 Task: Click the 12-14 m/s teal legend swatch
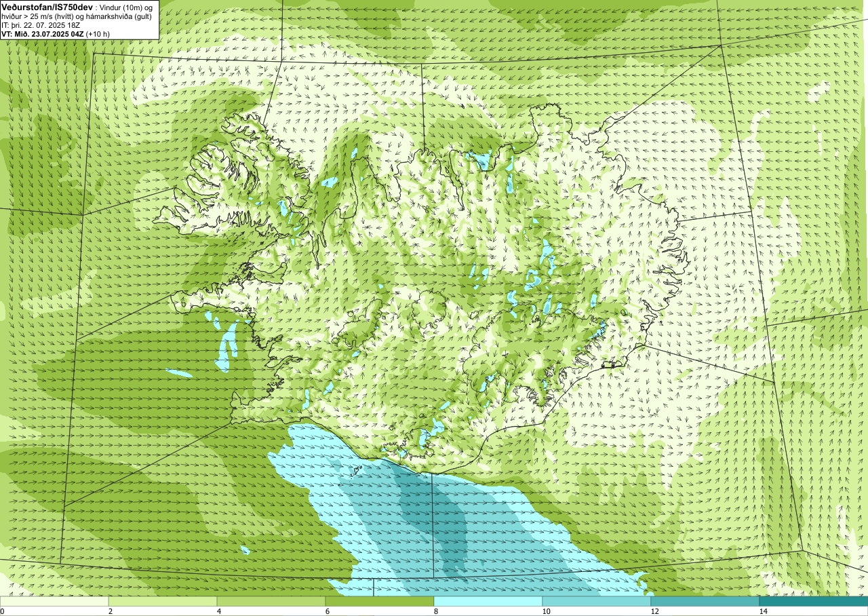click(x=705, y=601)
